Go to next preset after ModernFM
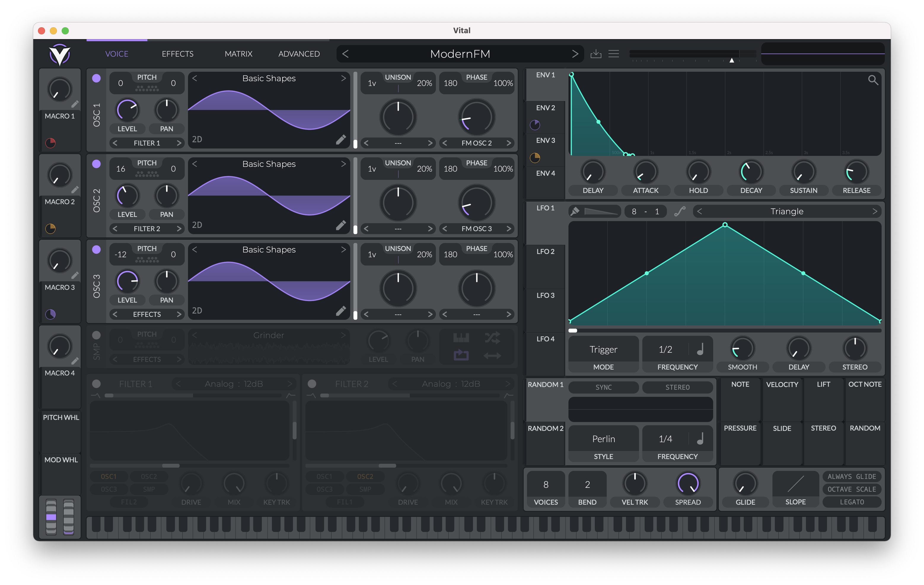Viewport: 924px width, 585px height. tap(575, 54)
